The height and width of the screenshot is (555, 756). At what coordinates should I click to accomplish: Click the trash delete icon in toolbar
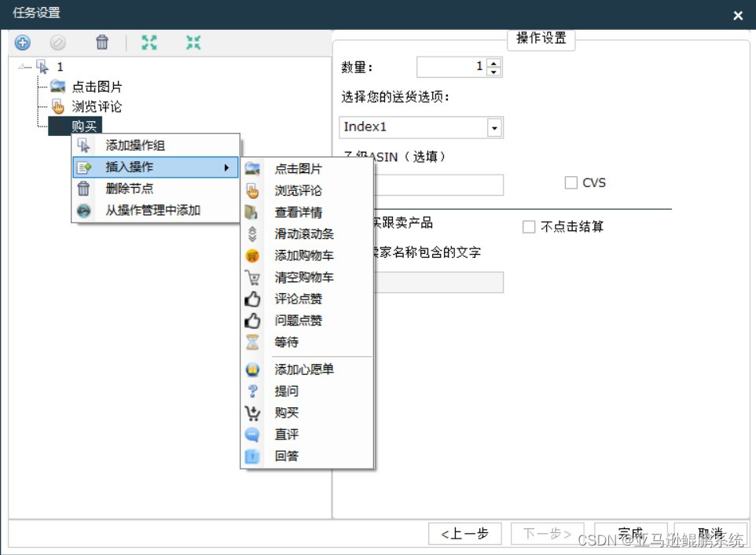[x=102, y=42]
